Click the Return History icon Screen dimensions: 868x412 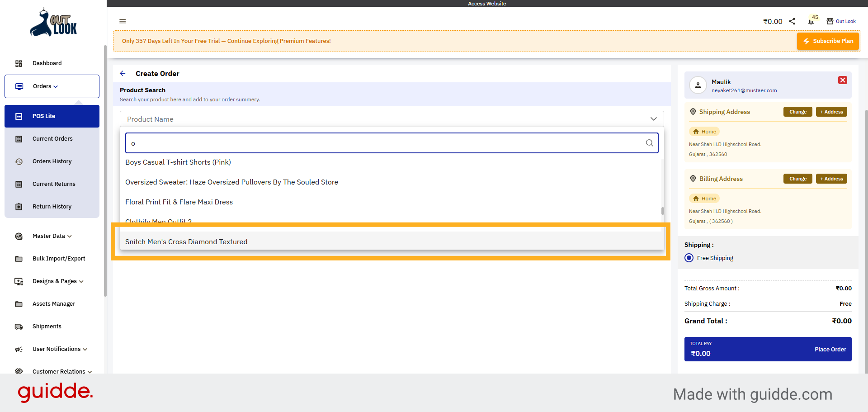[x=19, y=207]
